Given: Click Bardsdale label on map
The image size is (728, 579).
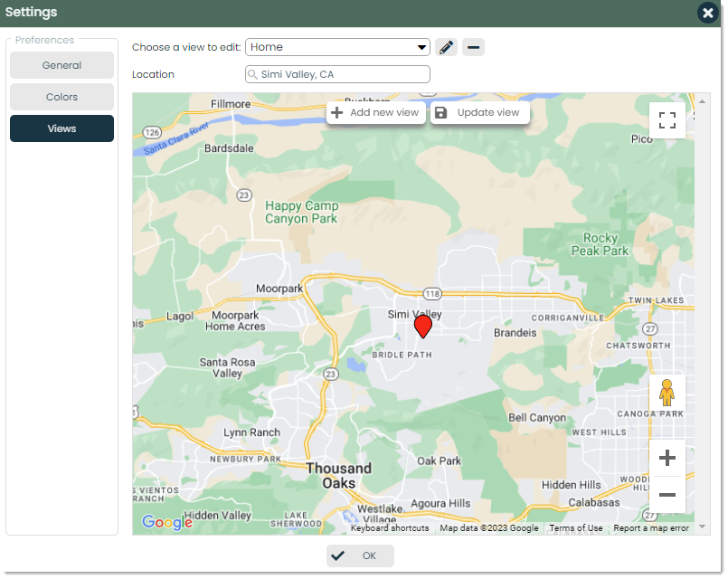Looking at the screenshot, I should pos(229,148).
